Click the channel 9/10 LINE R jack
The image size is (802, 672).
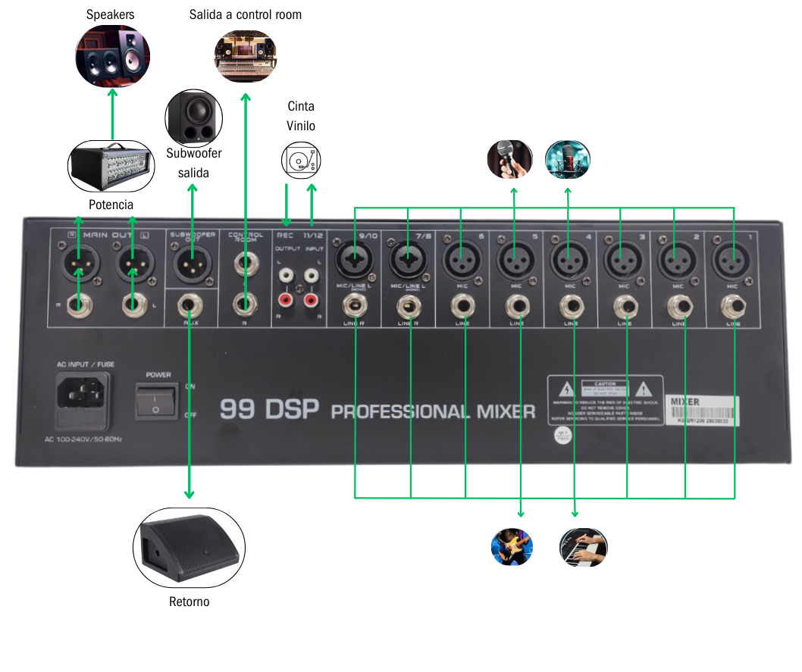pos(355,307)
